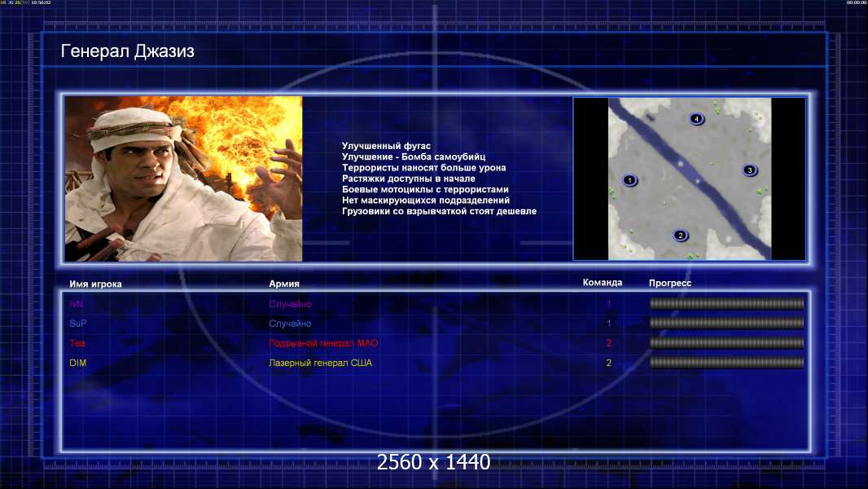Viewport: 868px width, 489px height.
Task: Click 'Случайно' army in the SuP row
Action: click(x=290, y=324)
